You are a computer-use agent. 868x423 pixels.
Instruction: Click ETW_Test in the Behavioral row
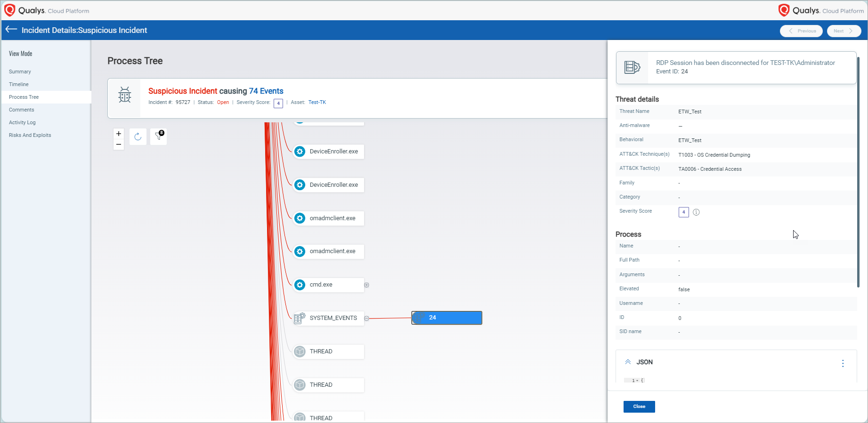click(x=690, y=140)
